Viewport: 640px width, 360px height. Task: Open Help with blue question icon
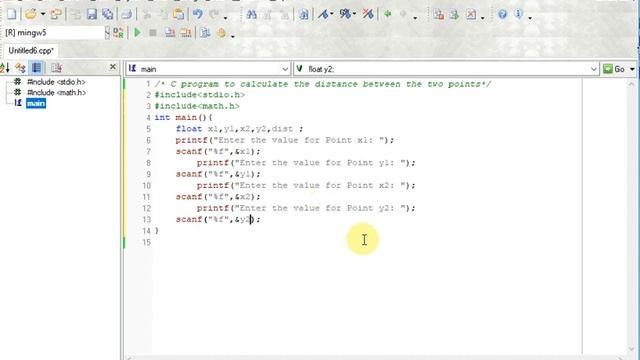click(502, 15)
